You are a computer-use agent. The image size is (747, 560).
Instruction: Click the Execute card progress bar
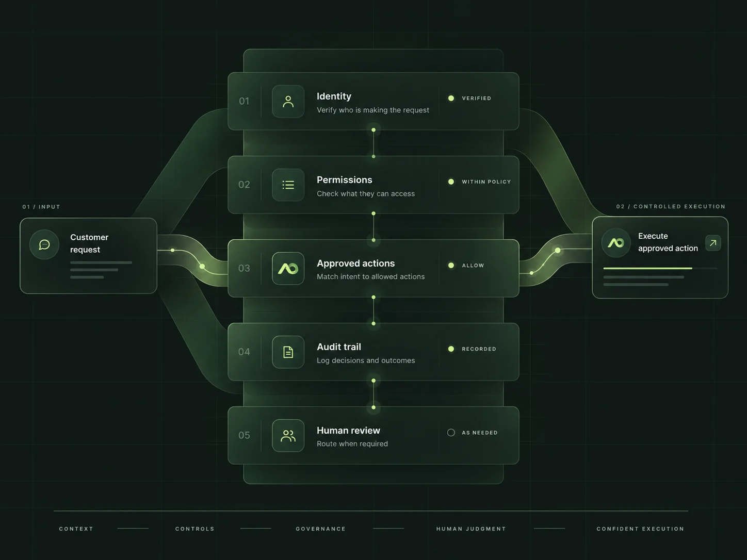tap(660, 268)
